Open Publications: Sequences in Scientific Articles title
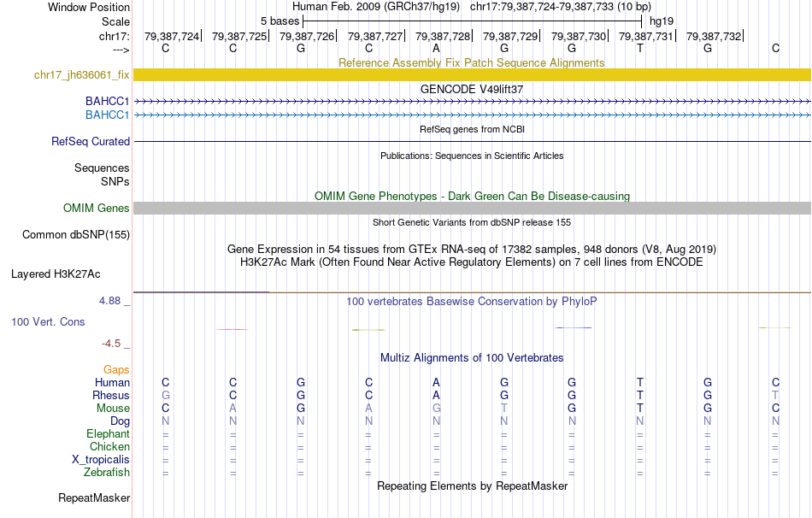Image resolution: width=812 pixels, height=518 pixels. click(x=472, y=156)
